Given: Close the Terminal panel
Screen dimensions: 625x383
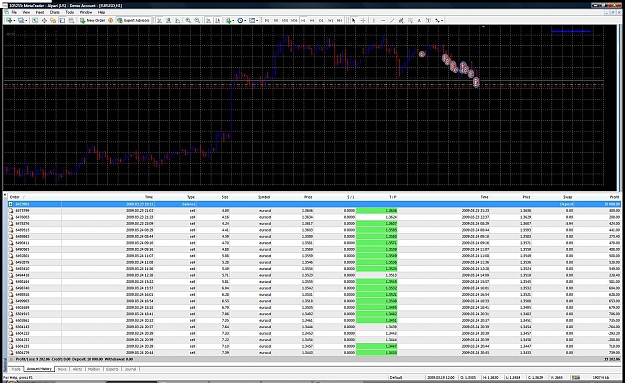Looking at the screenshot, I should click(5, 195).
